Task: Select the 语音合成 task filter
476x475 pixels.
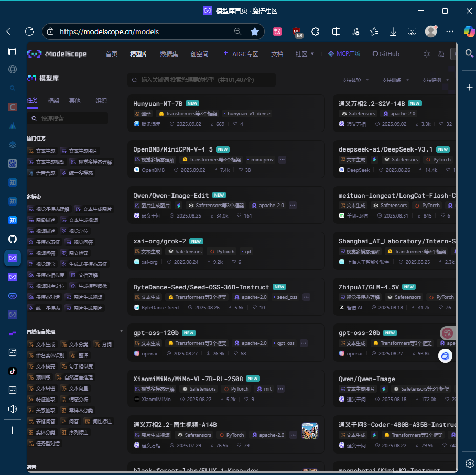Action: coord(42,173)
